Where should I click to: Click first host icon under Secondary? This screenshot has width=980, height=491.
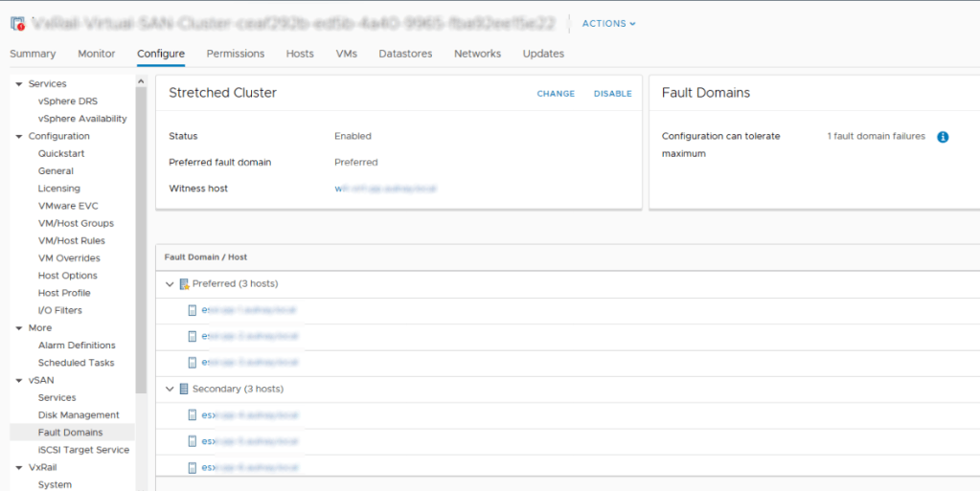pos(193,415)
